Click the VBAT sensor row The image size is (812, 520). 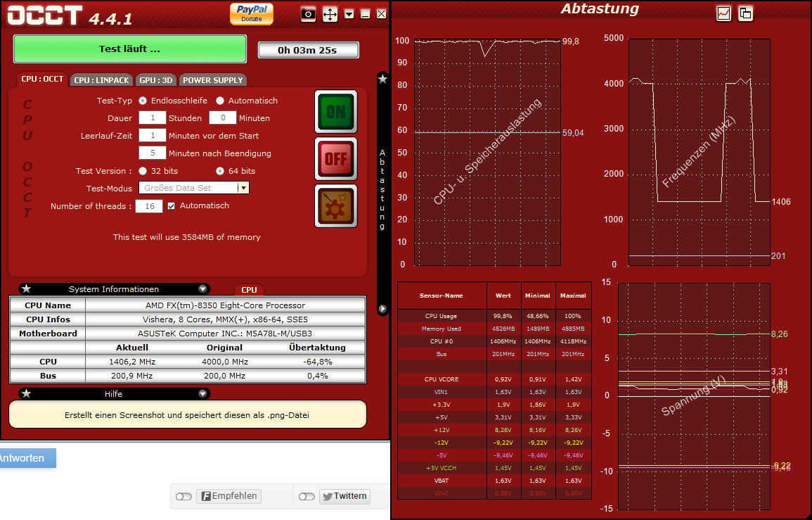tap(494, 481)
